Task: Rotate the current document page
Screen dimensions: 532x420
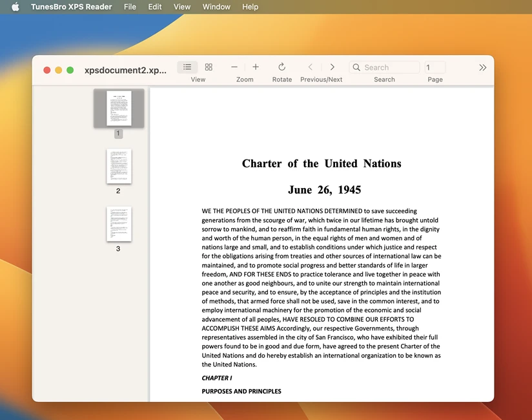Action: [x=281, y=67]
